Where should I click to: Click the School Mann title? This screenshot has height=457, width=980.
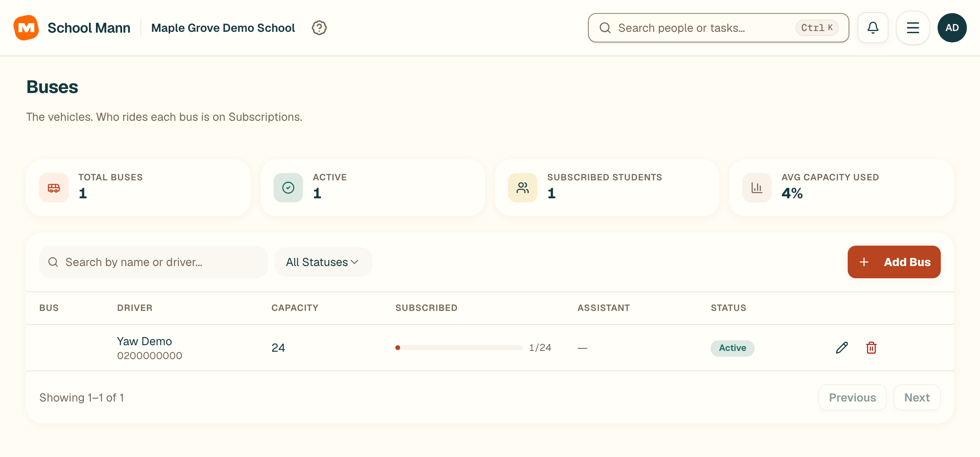[89, 28]
